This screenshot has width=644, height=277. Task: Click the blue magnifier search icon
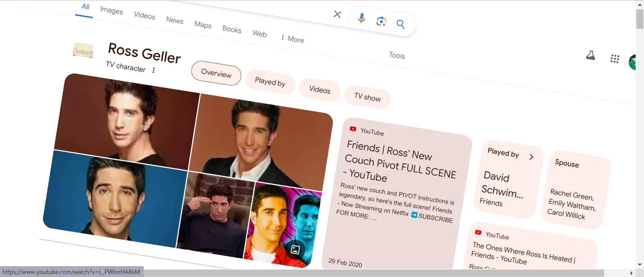tap(400, 24)
